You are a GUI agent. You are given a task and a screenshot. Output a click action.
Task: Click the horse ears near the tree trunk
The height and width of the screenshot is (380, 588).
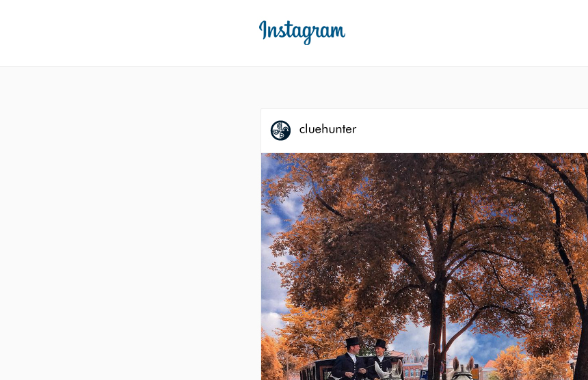463,364
